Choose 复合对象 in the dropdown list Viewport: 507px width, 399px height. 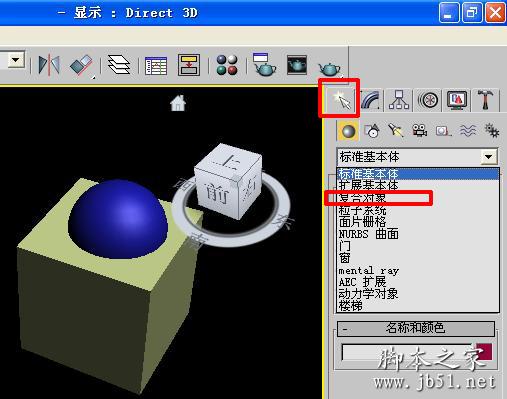point(418,198)
